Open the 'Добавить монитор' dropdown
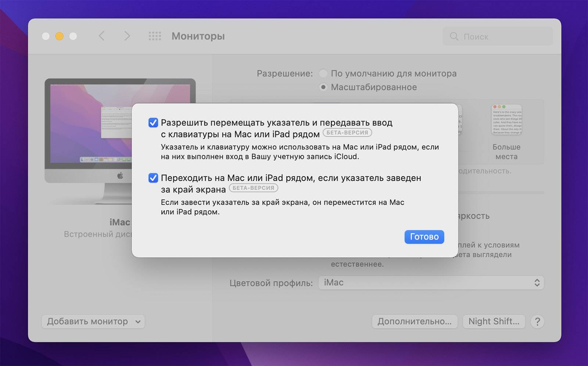The height and width of the screenshot is (366, 588). [93, 322]
